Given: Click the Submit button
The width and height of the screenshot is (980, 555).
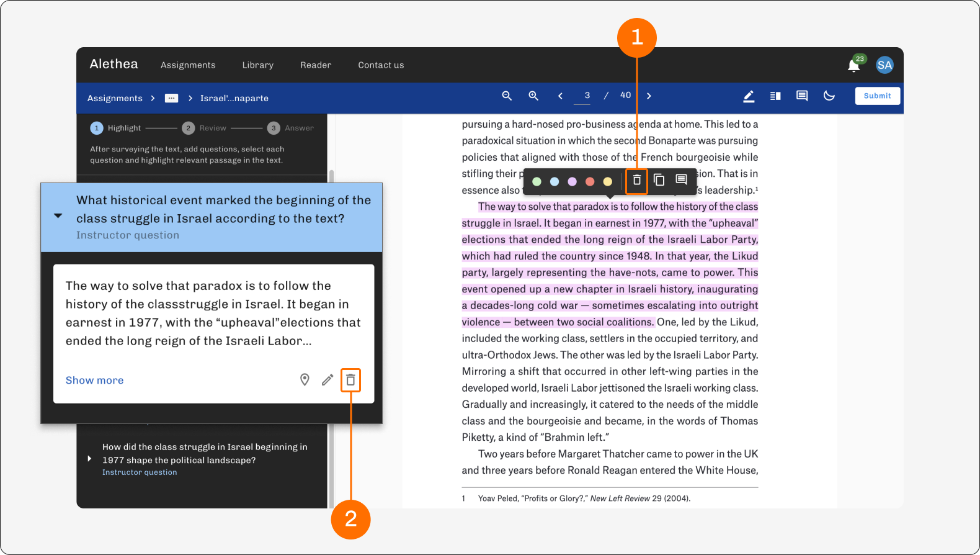Looking at the screenshot, I should pyautogui.click(x=878, y=96).
